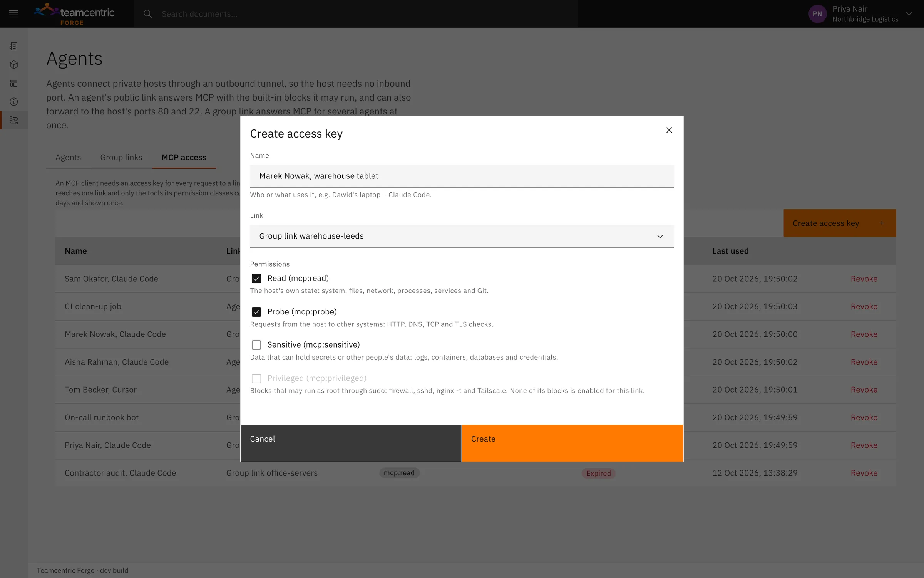Click the 12 Oct 2026, 13:38:29 timestamp
Screen dimensions: 924x578
coord(755,473)
